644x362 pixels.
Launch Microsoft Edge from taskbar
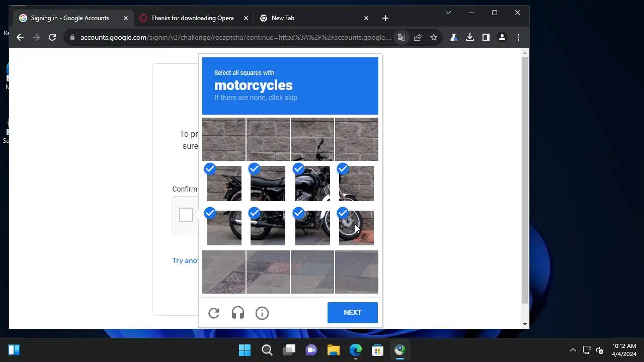(x=356, y=350)
